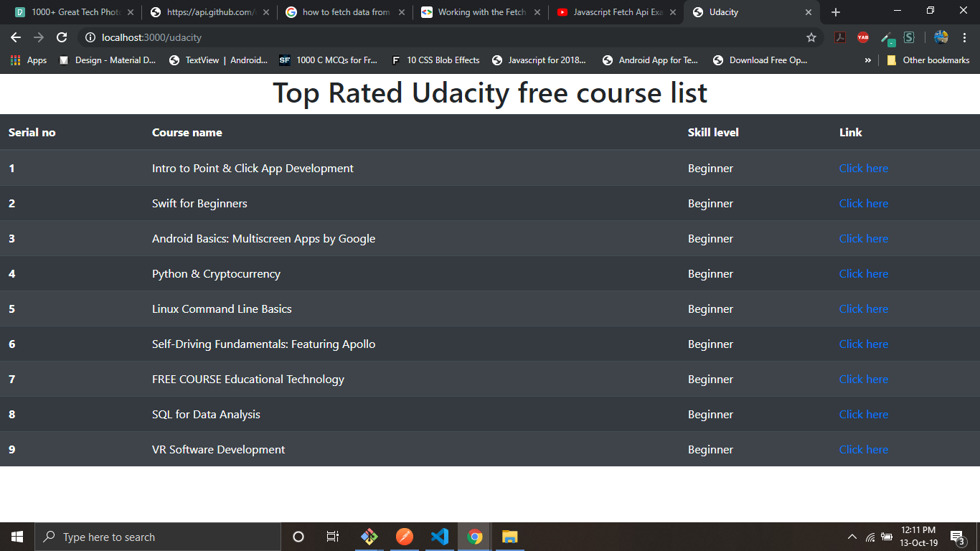Click the page heading Top Rated Udacity
This screenshot has width=980, height=551.
pos(490,93)
